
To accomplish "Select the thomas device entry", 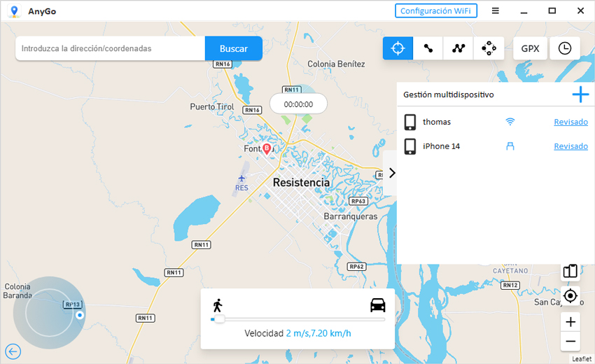I will [437, 122].
